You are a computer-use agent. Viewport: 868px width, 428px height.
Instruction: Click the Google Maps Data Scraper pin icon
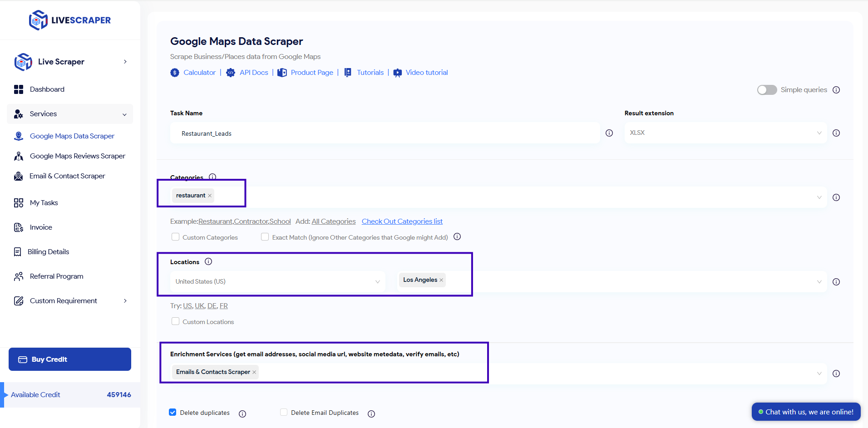pos(19,136)
